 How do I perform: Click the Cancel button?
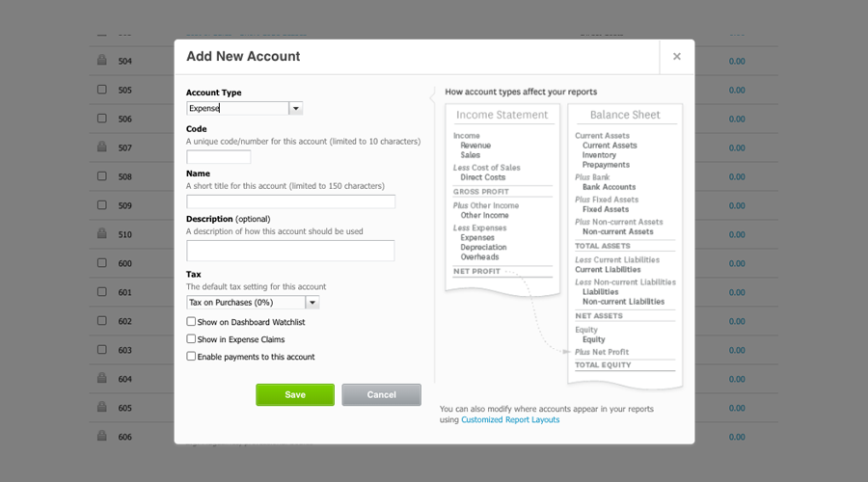(x=381, y=394)
